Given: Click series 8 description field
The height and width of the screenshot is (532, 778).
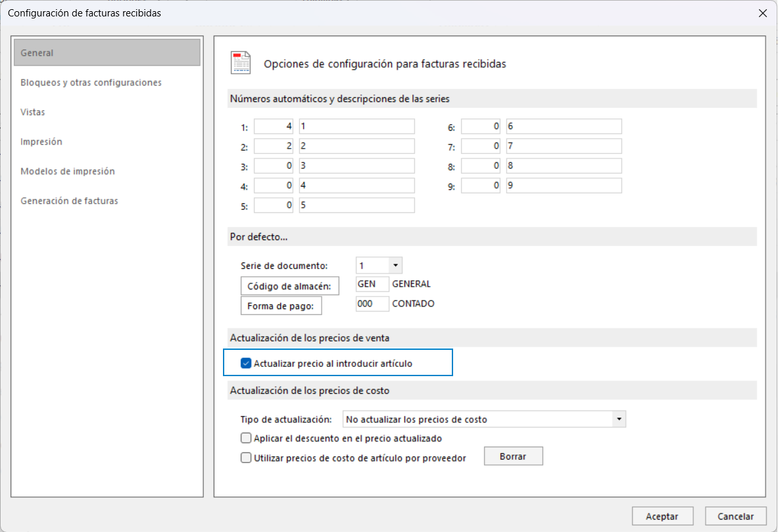Looking at the screenshot, I should [x=564, y=166].
